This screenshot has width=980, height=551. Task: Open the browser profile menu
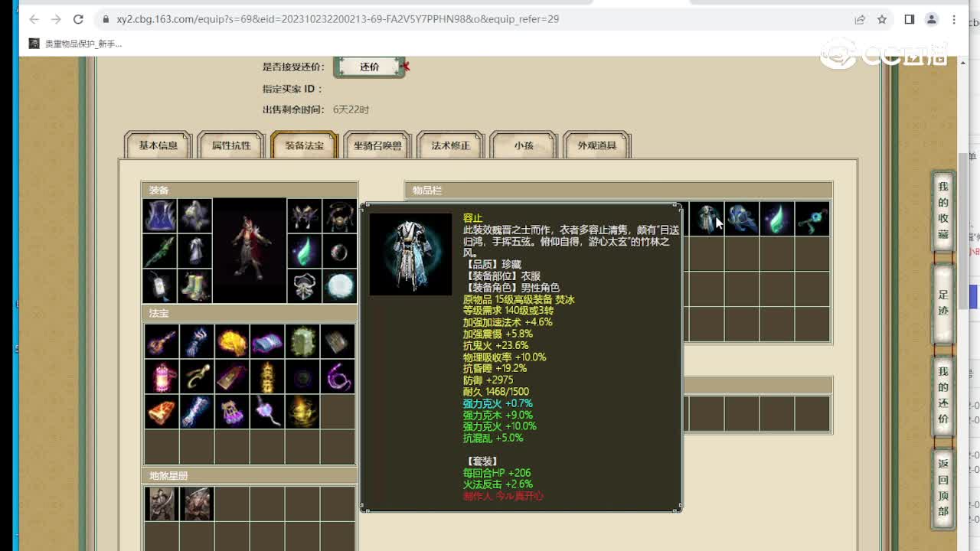coord(932,19)
